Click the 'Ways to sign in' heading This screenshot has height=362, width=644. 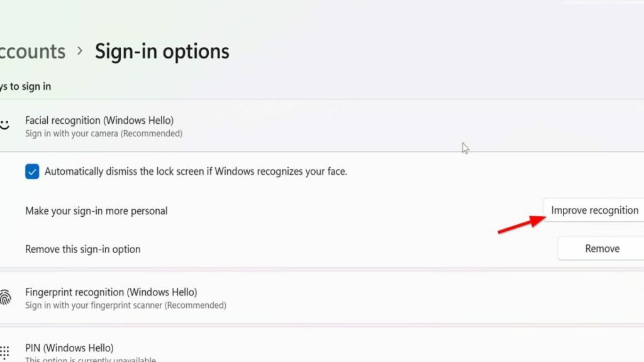coord(25,87)
